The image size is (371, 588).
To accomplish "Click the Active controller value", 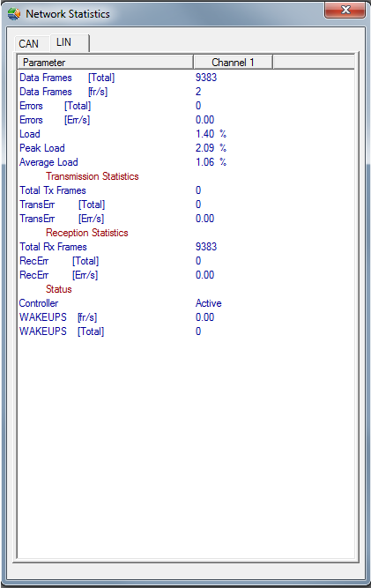I will coord(208,303).
